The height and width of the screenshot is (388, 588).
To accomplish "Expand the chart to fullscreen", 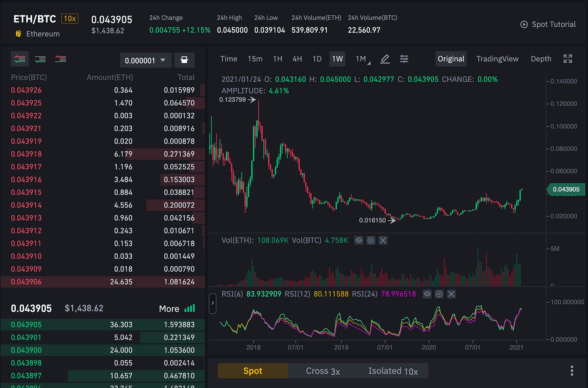I will [x=567, y=59].
